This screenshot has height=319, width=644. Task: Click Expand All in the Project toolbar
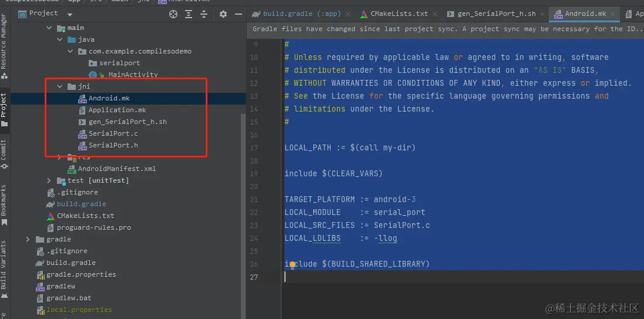[189, 14]
